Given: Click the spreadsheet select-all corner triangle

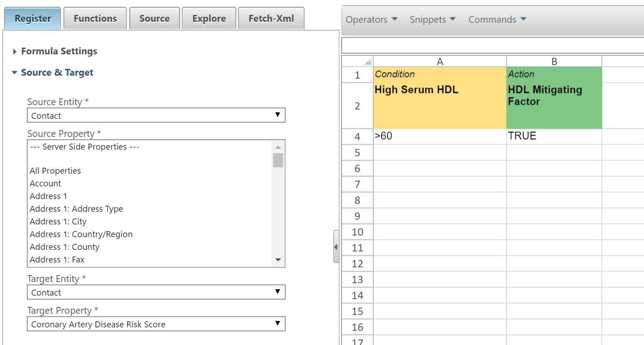Looking at the screenshot, I should pyautogui.click(x=367, y=62).
